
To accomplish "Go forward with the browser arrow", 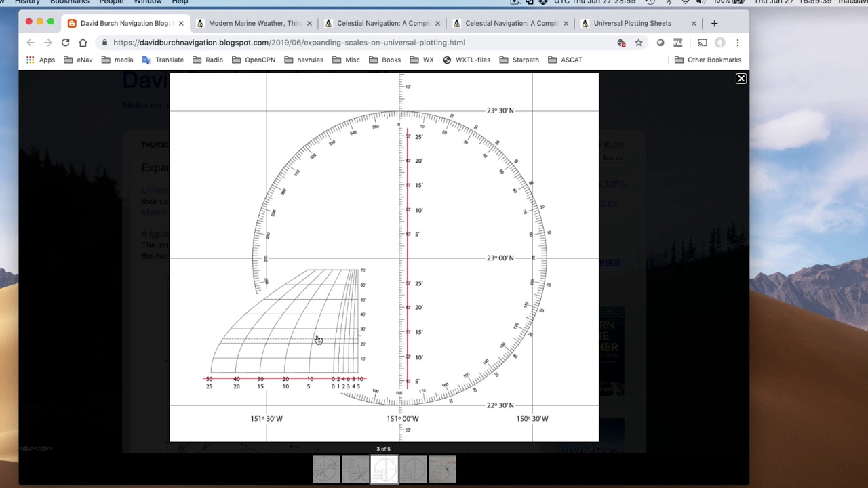I will click(x=47, y=42).
